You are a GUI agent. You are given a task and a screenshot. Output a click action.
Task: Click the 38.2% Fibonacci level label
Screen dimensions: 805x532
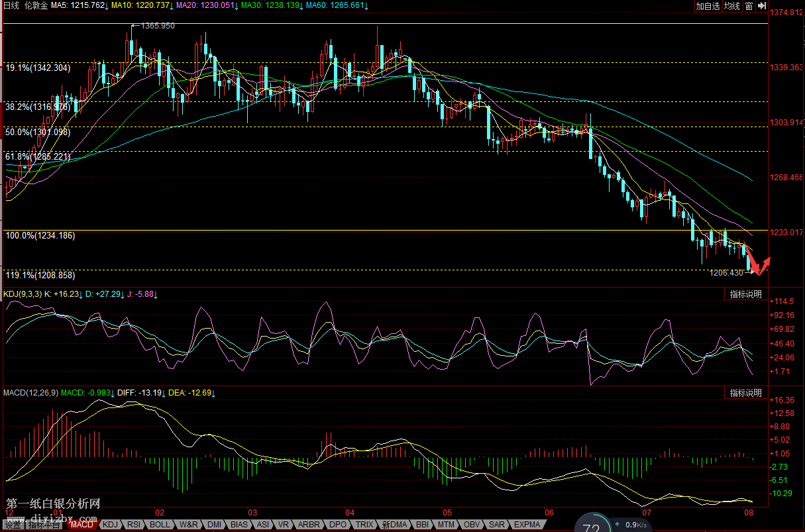point(38,106)
